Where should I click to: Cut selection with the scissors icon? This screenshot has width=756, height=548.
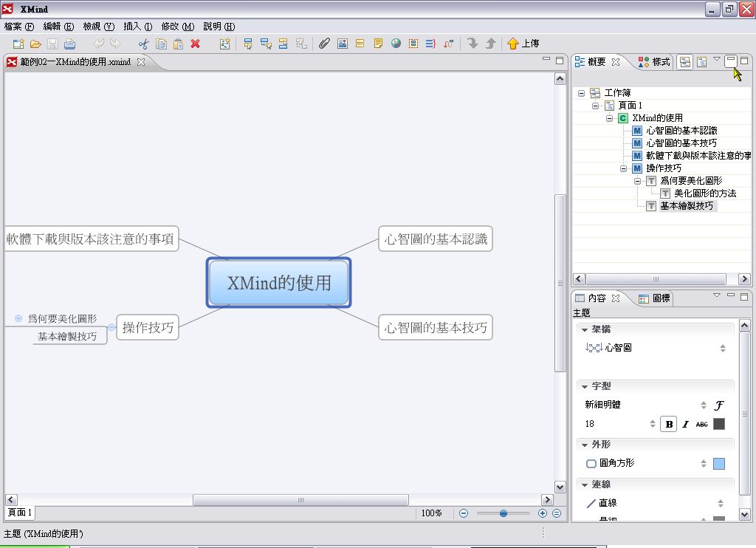click(143, 44)
